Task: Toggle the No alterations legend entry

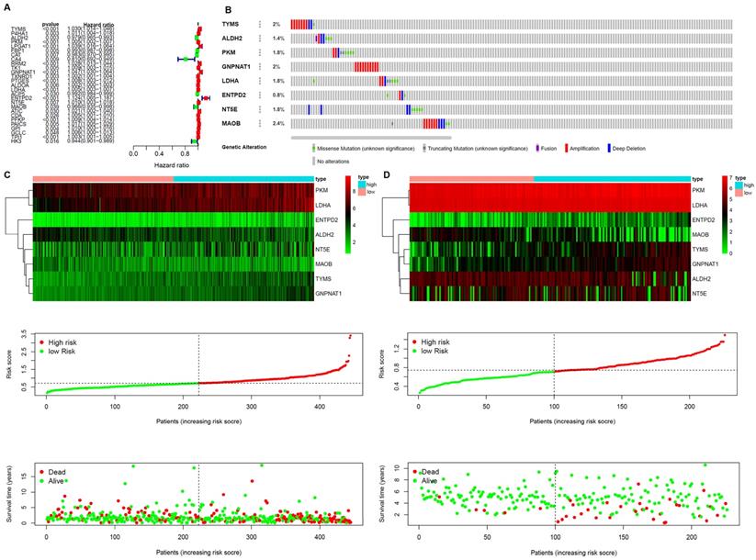Action: 313,160
